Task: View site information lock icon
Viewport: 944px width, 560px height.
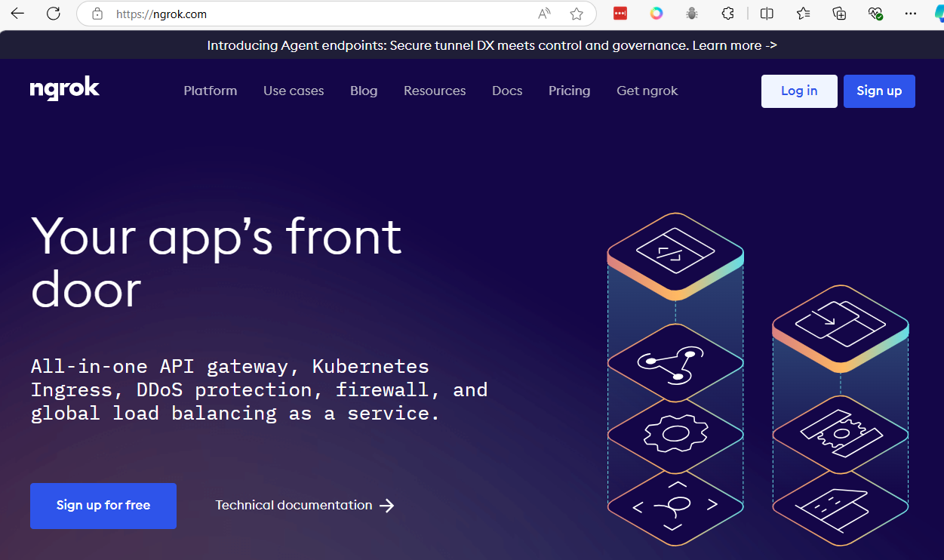Action: point(97,14)
